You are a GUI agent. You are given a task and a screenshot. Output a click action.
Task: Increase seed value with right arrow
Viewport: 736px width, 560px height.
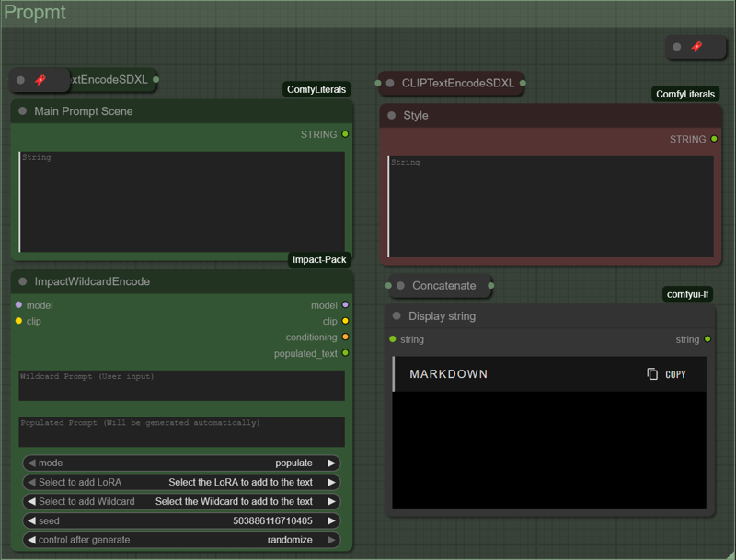pos(331,520)
